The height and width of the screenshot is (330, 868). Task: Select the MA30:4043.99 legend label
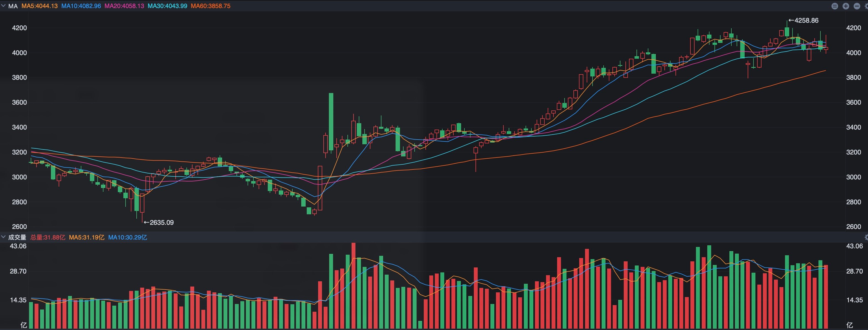[x=167, y=6]
